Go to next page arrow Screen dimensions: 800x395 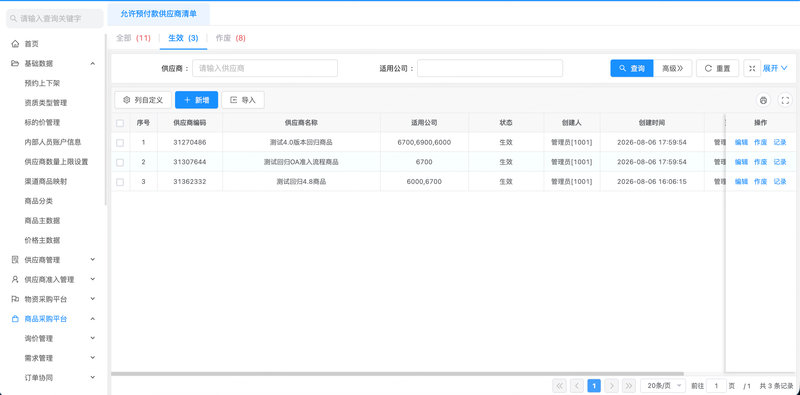pos(612,385)
